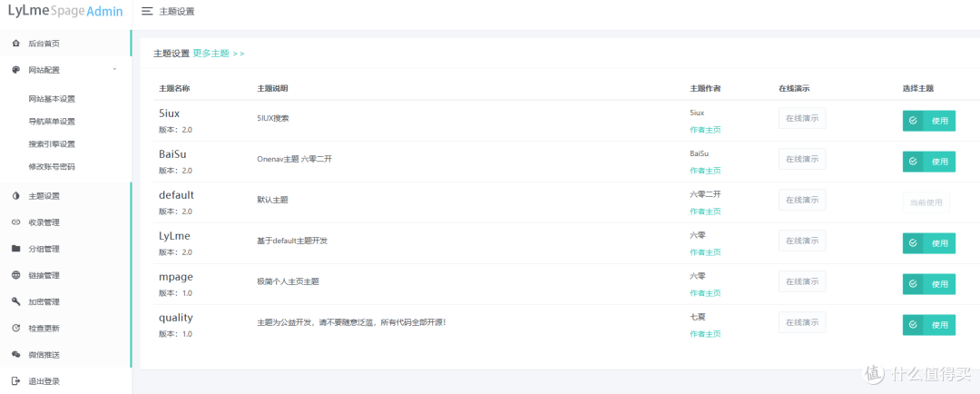Visit 作者主页 of 七夏 author
This screenshot has width=980, height=394.
(x=705, y=334)
